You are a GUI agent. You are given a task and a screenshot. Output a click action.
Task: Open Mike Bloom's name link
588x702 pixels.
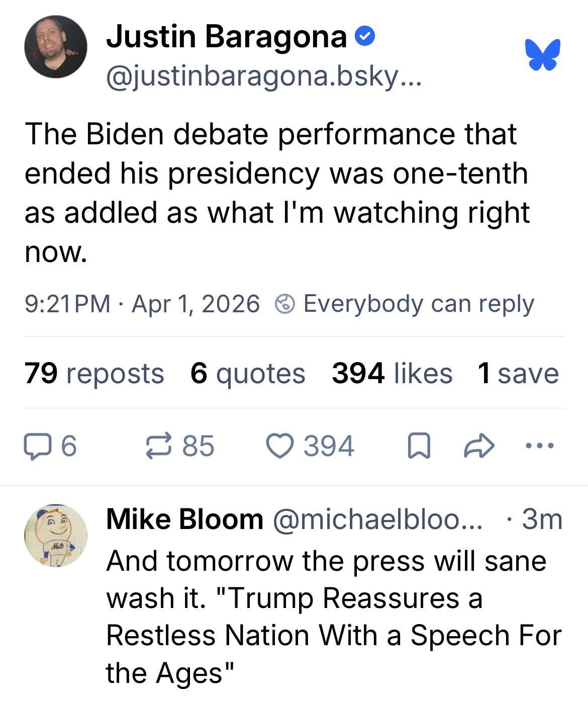[x=184, y=518]
